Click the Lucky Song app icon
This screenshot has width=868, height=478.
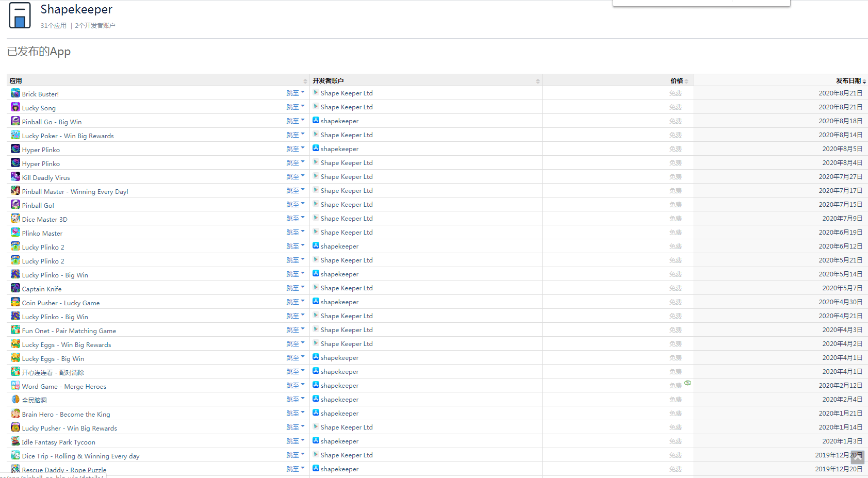15,107
